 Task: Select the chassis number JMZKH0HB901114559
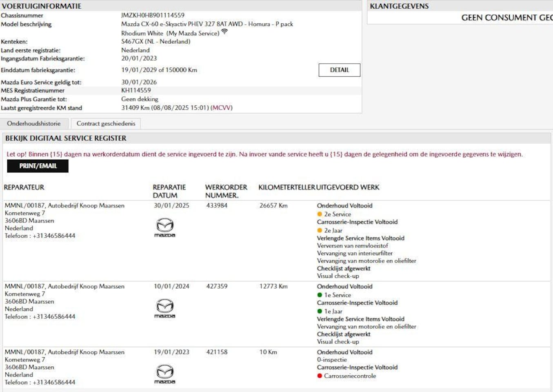(x=153, y=15)
